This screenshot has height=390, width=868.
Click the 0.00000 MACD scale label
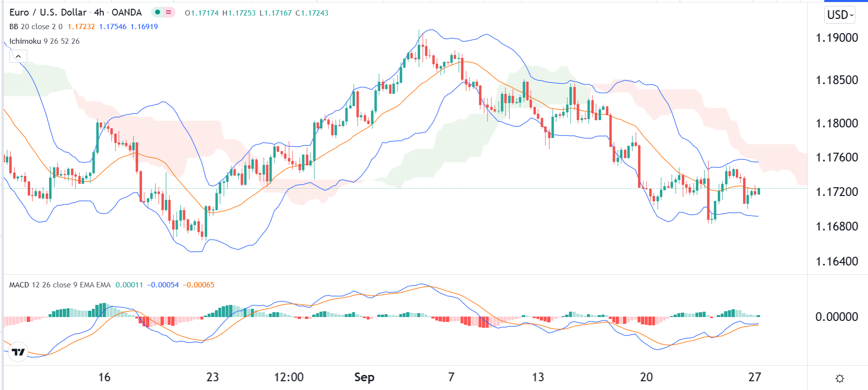836,317
